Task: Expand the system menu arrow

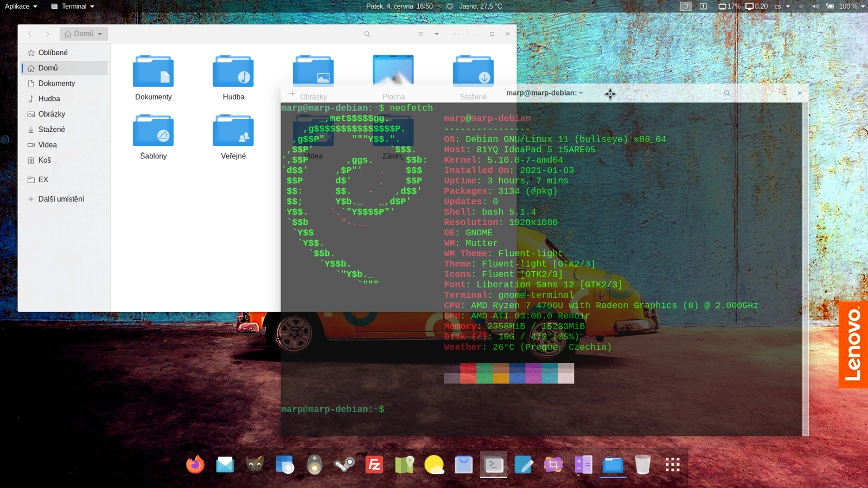Action: [x=863, y=7]
